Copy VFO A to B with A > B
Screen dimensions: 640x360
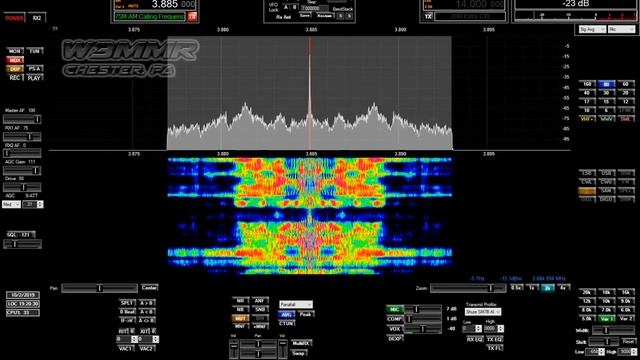point(147,303)
